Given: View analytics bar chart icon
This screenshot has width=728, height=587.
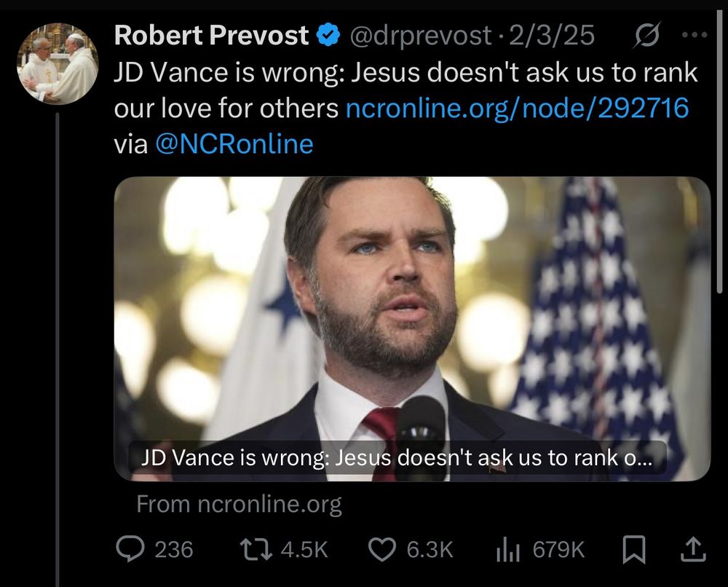Looking at the screenshot, I should click(x=507, y=549).
